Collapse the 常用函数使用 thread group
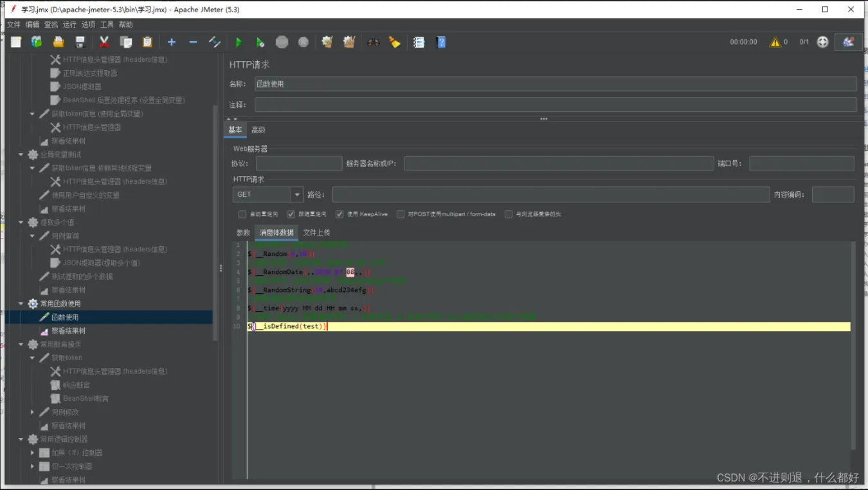 pyautogui.click(x=21, y=304)
